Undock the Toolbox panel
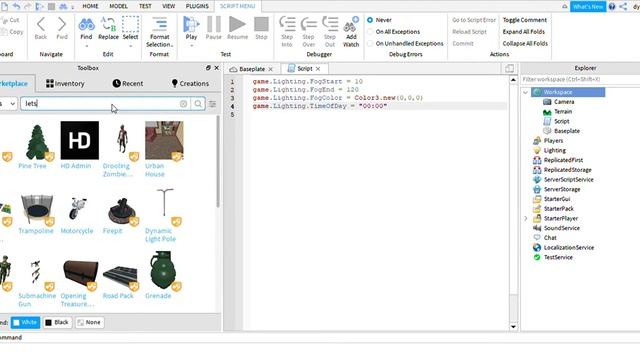The height and width of the screenshot is (360, 640). click(208, 68)
